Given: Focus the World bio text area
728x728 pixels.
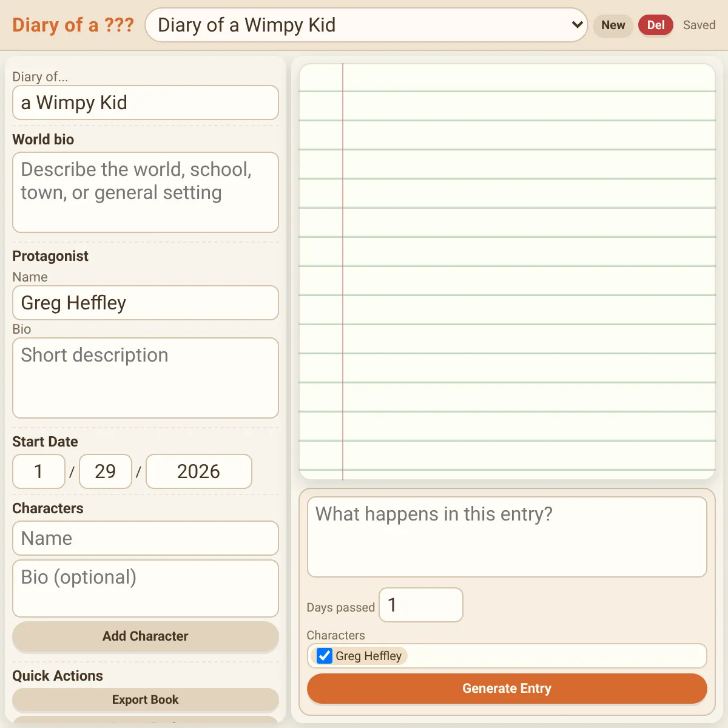Looking at the screenshot, I should (146, 192).
